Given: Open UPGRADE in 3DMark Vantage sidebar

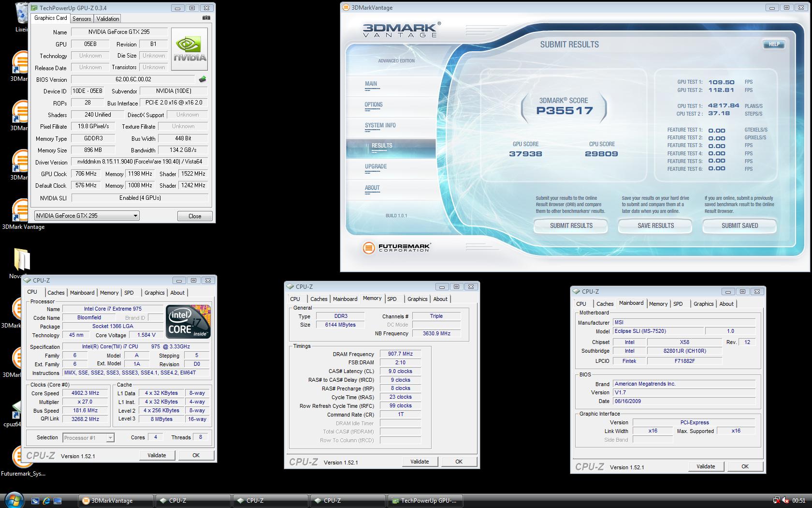Looking at the screenshot, I should coord(376,167).
